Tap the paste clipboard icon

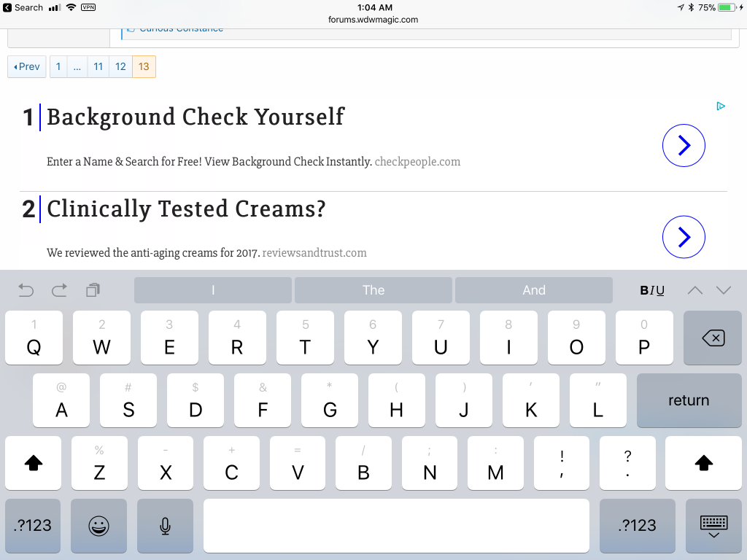coord(93,290)
